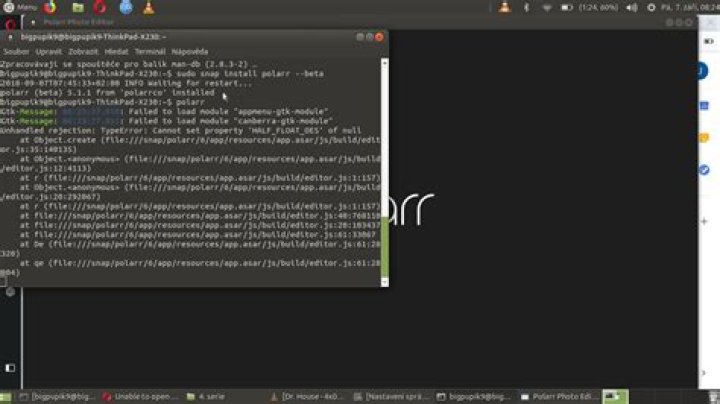Click the hexagon icon below the terminal window
The height and width of the screenshot is (404, 720).
point(10,292)
